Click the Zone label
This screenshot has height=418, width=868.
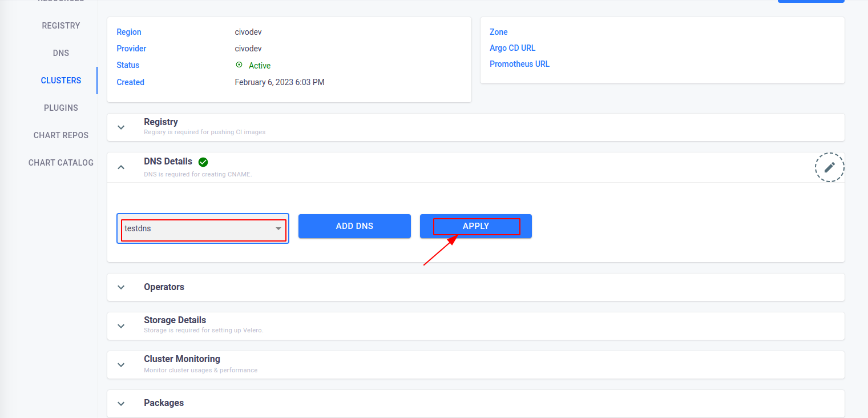[x=499, y=32]
